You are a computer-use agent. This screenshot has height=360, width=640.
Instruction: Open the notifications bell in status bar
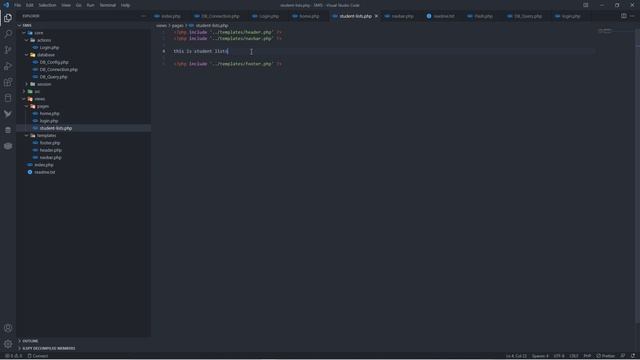point(633,356)
